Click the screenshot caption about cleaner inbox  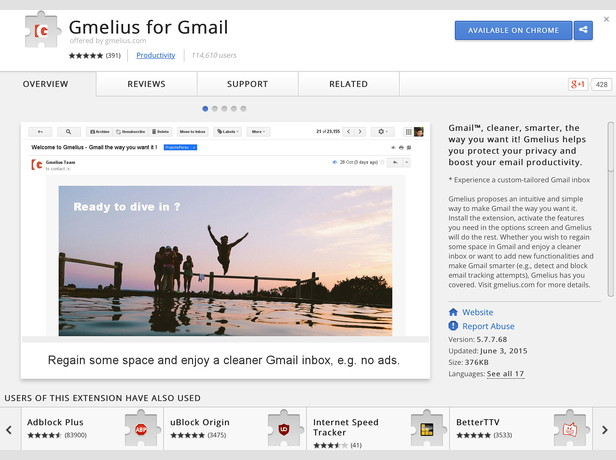[x=224, y=360]
